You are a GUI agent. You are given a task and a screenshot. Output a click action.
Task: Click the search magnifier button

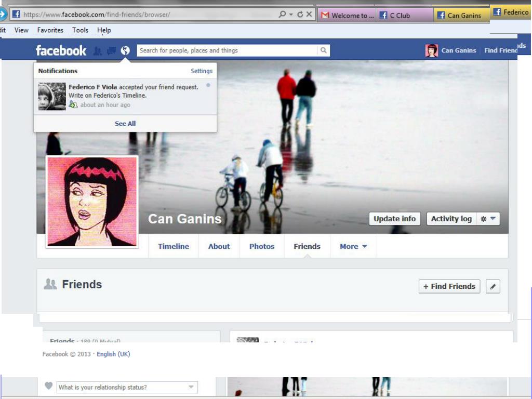tap(324, 50)
